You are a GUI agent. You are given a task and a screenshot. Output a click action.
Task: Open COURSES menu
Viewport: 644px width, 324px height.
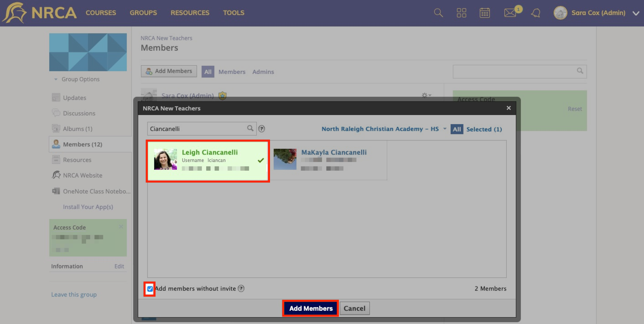pyautogui.click(x=101, y=13)
